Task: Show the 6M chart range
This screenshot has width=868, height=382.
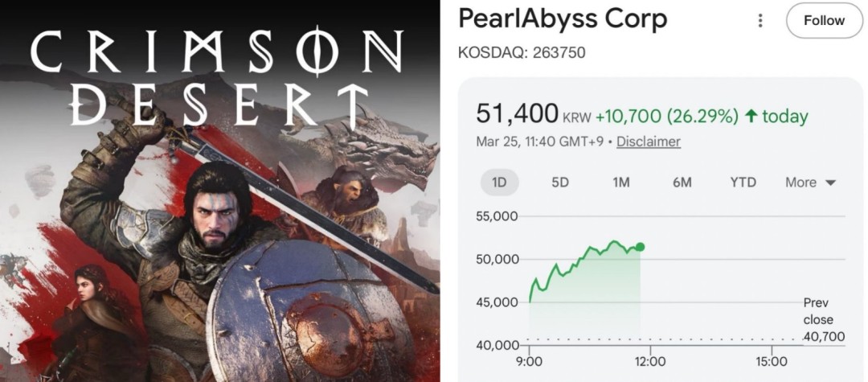Action: [682, 183]
